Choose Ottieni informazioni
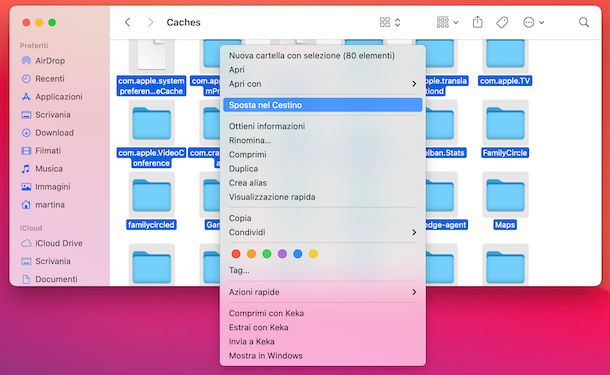This screenshot has width=610, height=375. click(323, 126)
